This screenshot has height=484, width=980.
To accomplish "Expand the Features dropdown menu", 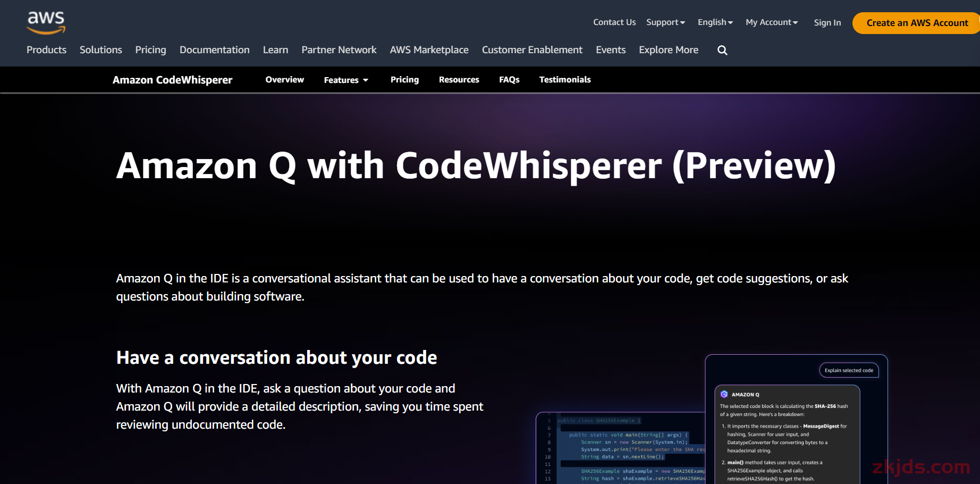I will coord(346,80).
